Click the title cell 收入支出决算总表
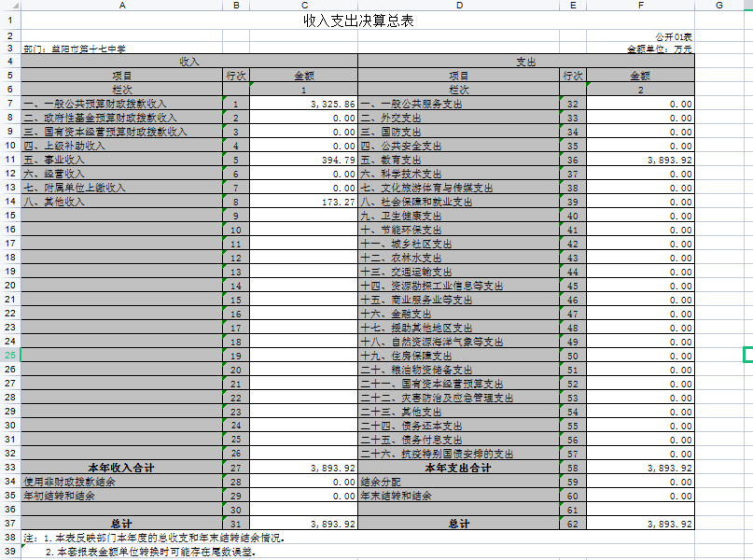Viewport: 753px width, 560px height. pos(358,20)
